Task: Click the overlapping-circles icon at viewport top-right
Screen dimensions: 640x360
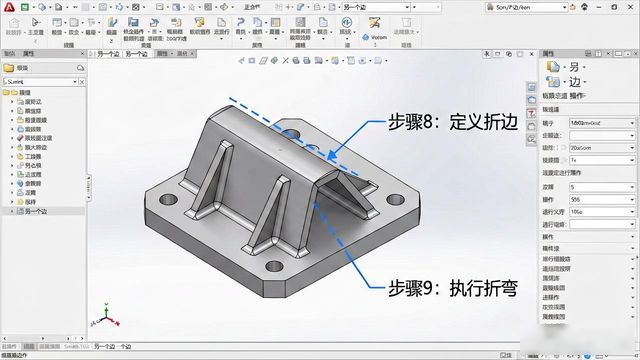Action: [509, 54]
